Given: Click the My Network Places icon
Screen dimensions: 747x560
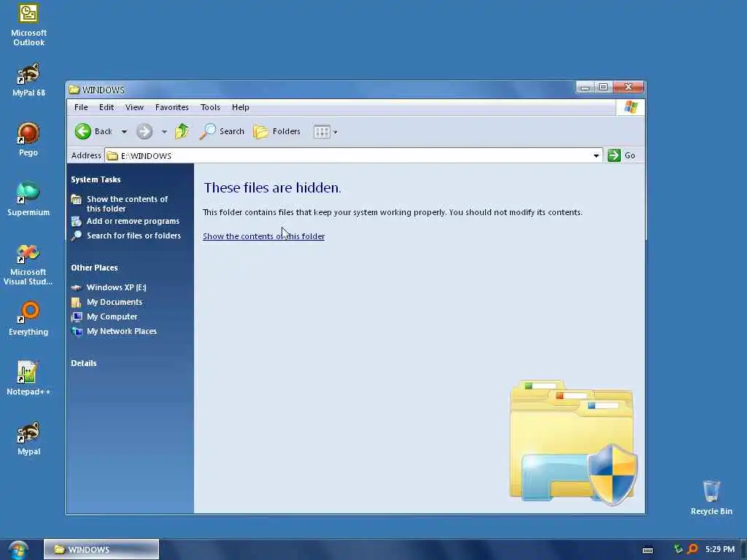Looking at the screenshot, I should click(x=76, y=332).
